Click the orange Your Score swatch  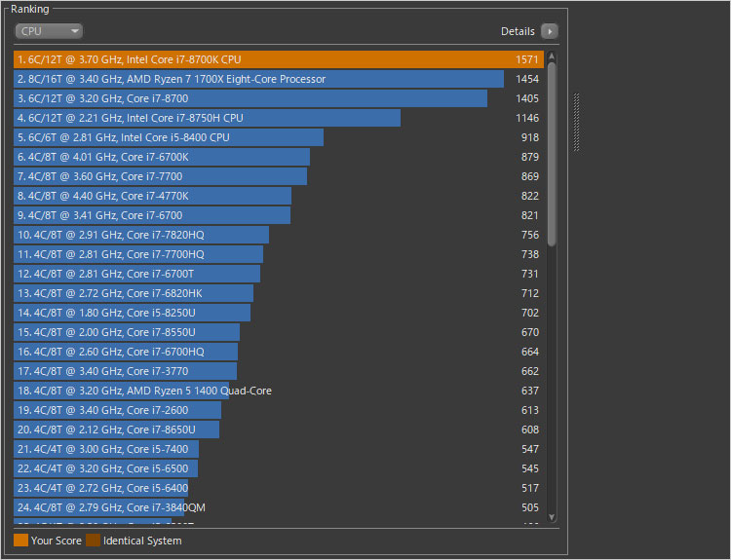[20, 541]
